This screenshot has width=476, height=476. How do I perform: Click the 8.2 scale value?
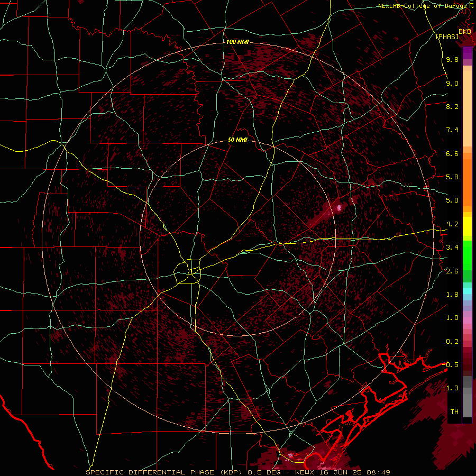pos(452,106)
